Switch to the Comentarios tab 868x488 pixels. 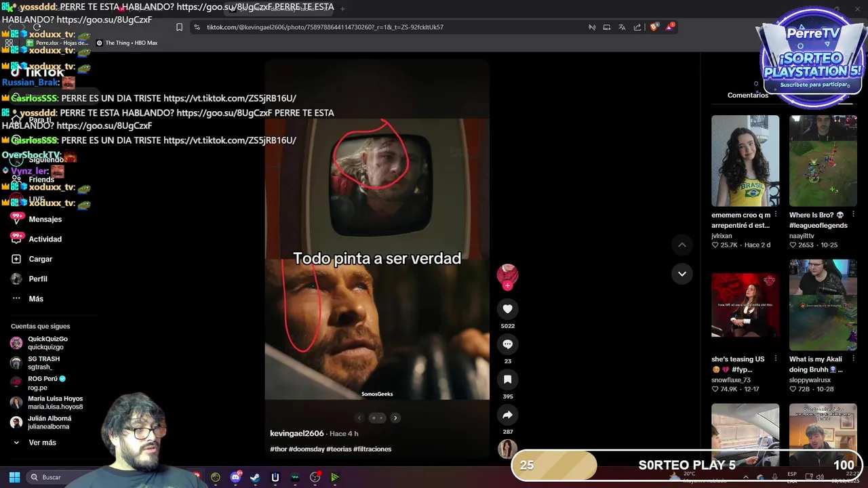[x=748, y=96]
